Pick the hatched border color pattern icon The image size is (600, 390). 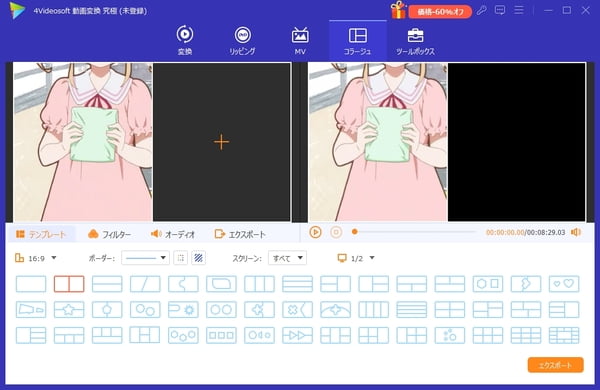click(x=198, y=258)
